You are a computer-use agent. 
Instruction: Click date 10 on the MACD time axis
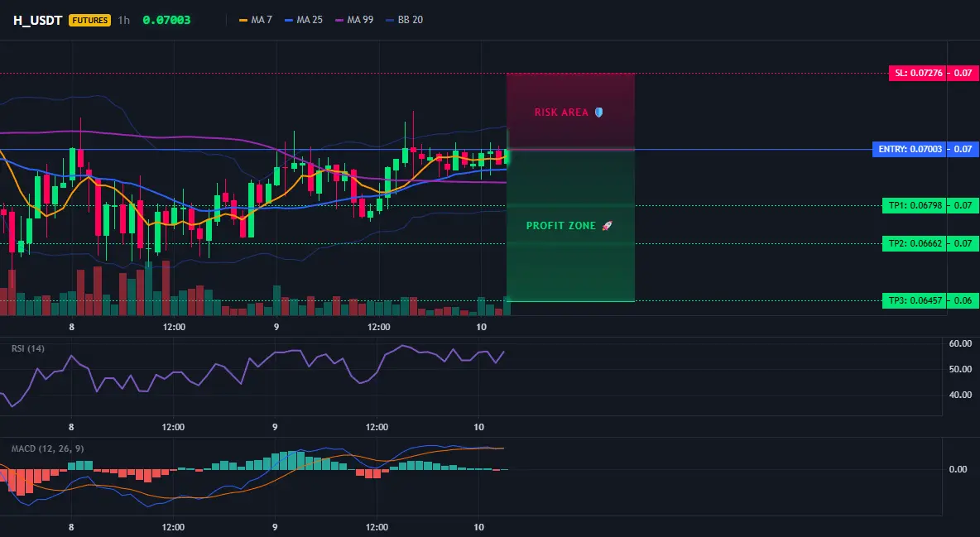478,527
